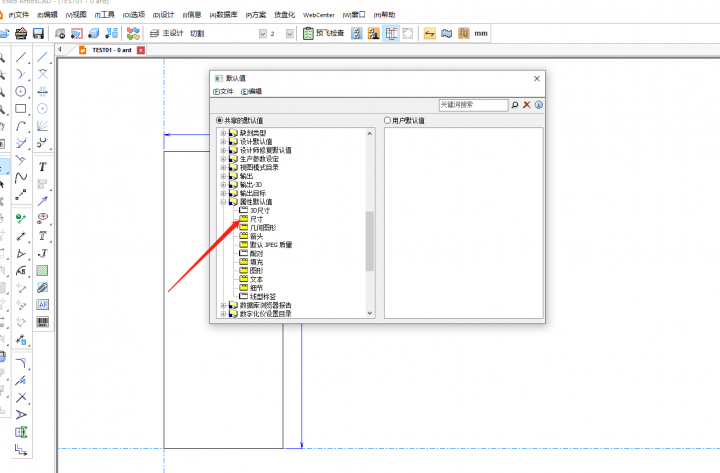The height and width of the screenshot is (473, 720).
Task: Select the 用户默认值 radio button
Action: 389,120
